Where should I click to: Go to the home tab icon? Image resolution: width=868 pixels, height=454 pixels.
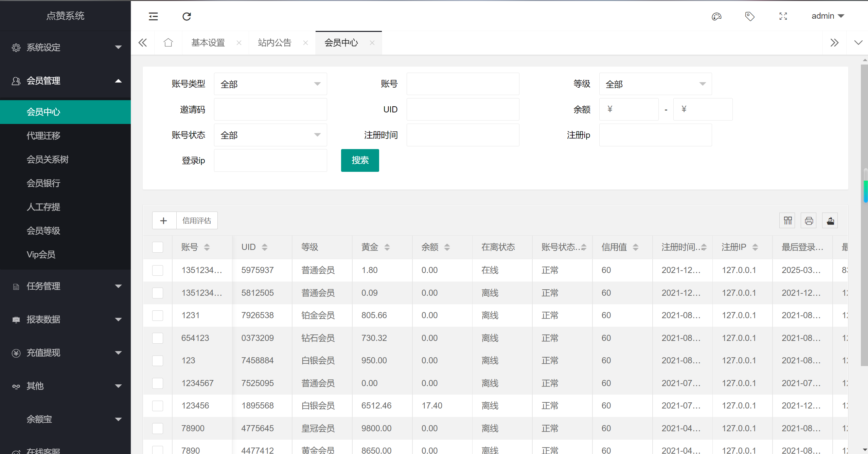coord(168,42)
